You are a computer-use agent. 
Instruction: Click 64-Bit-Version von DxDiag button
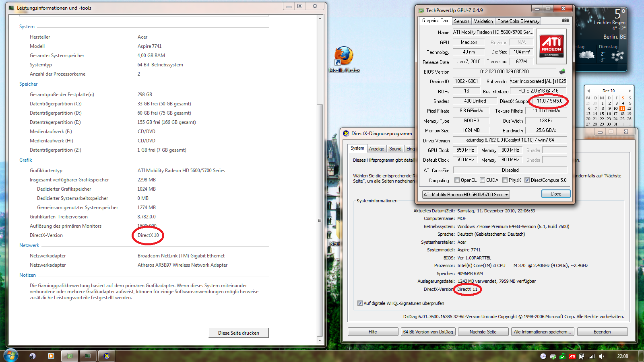click(428, 332)
